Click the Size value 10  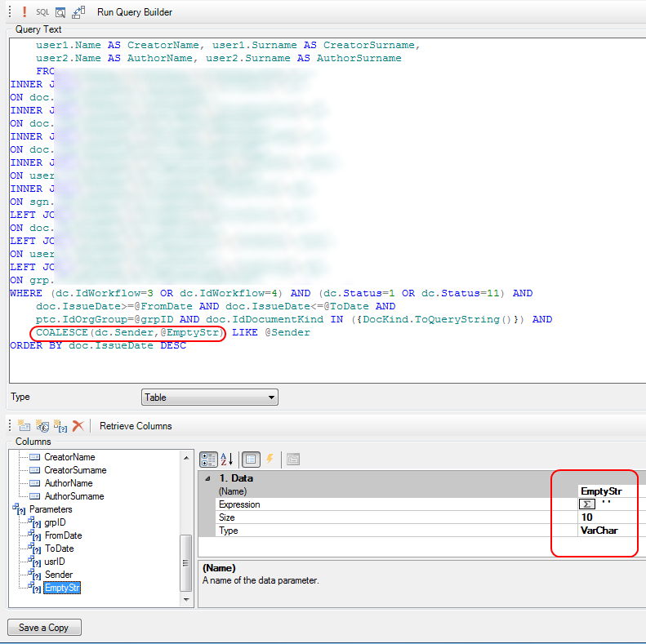(x=613, y=517)
